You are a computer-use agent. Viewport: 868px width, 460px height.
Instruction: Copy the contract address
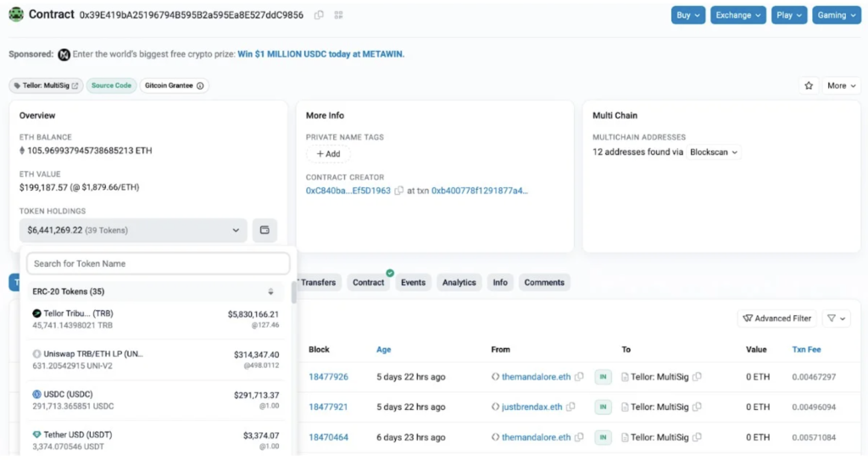[319, 15]
